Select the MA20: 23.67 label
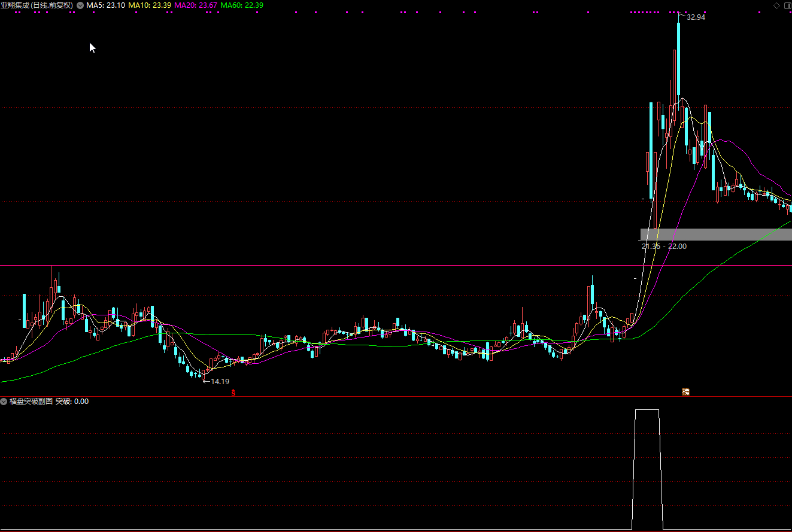The image size is (792, 532). pyautogui.click(x=196, y=5)
